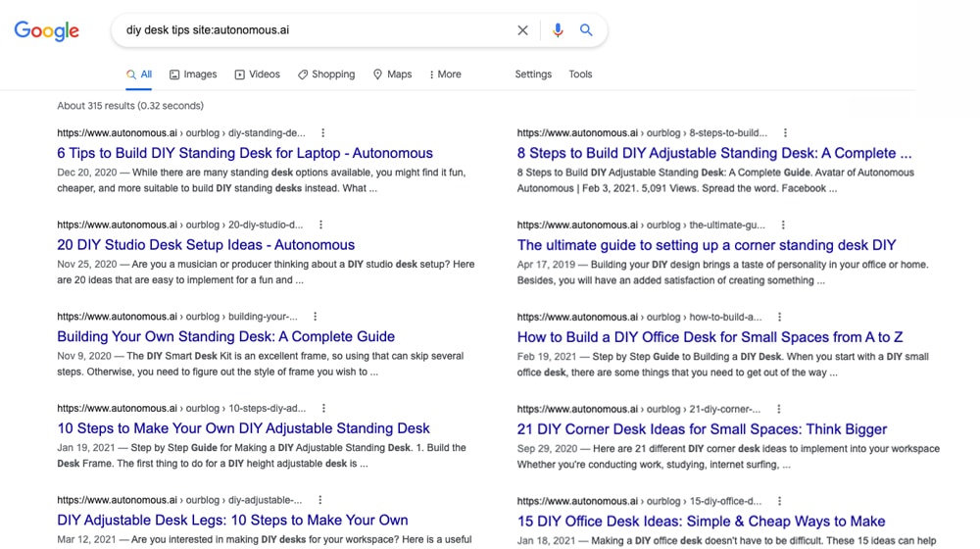Open '21 DIY Corner Desk Ideas for Small Spaces' link
Screen dimensions: 980x549
(702, 429)
